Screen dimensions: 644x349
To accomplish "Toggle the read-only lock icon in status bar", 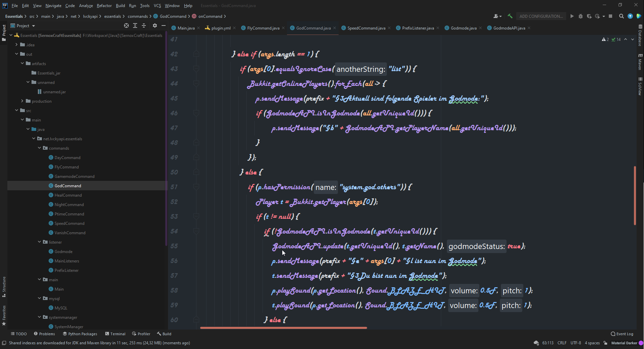I will pyautogui.click(x=605, y=343).
